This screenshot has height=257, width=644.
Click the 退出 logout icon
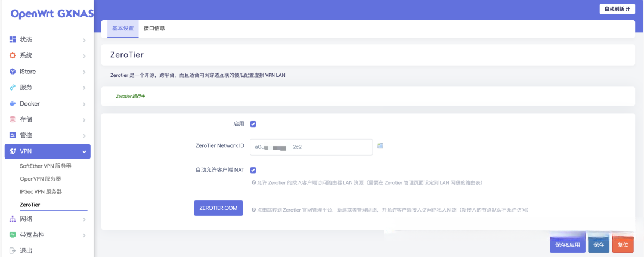click(13, 250)
